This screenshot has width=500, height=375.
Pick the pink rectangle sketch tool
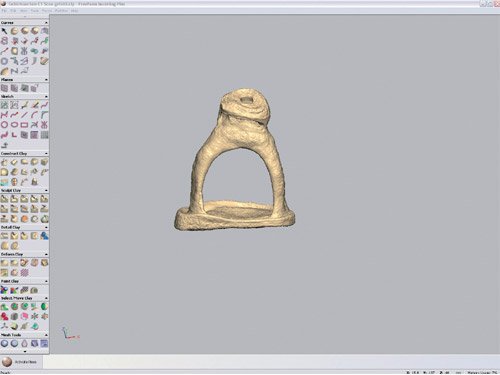24,125
